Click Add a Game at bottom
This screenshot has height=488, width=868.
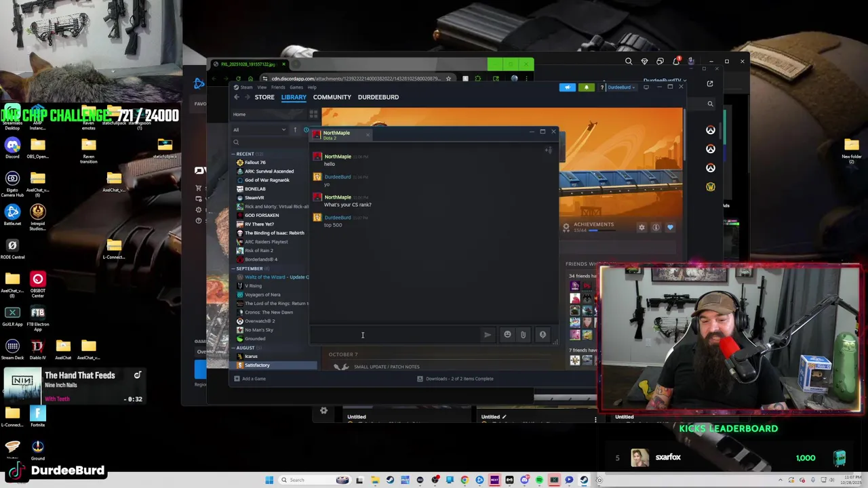[x=250, y=379]
